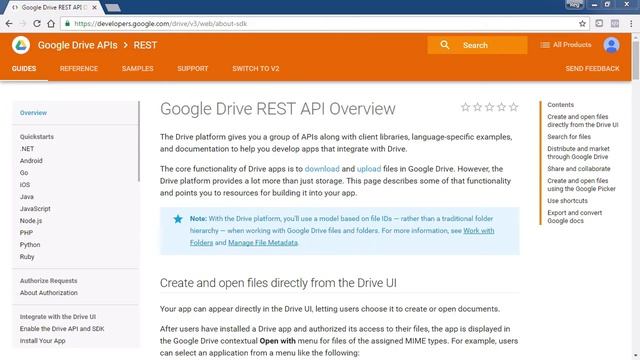Jump to Search for files section
This screenshot has width=640, height=360.
tap(569, 137)
